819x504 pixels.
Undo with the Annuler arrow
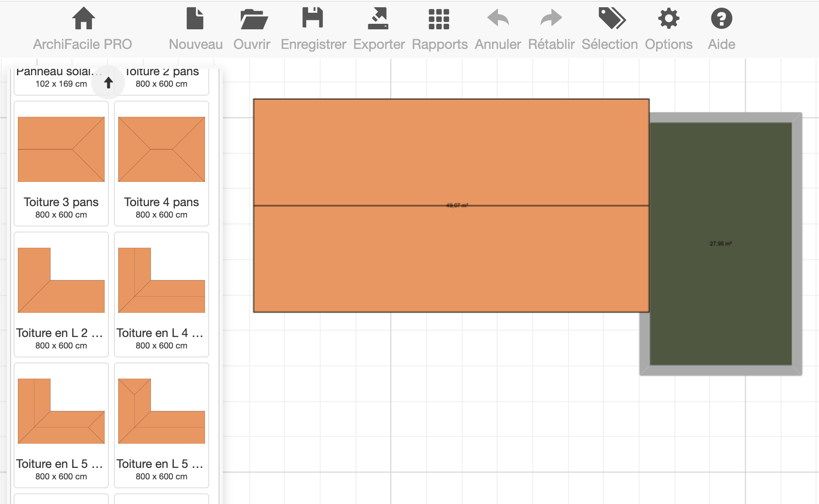[498, 18]
